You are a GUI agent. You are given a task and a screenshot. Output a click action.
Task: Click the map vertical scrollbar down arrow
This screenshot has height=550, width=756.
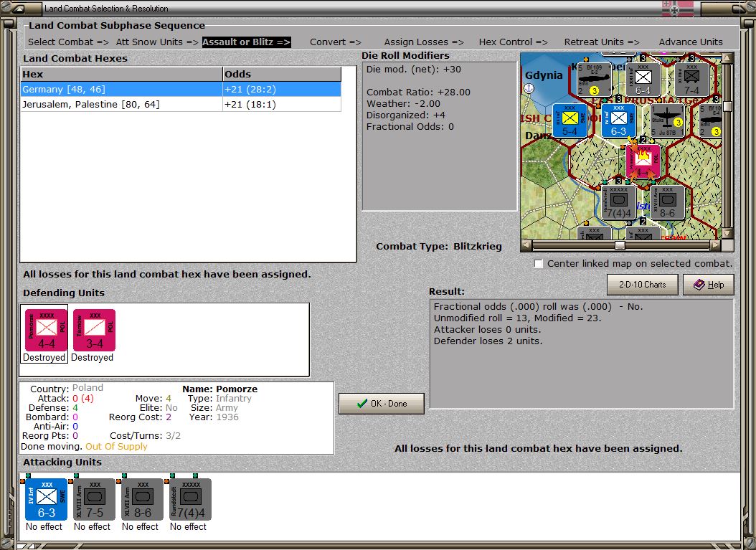[727, 233]
